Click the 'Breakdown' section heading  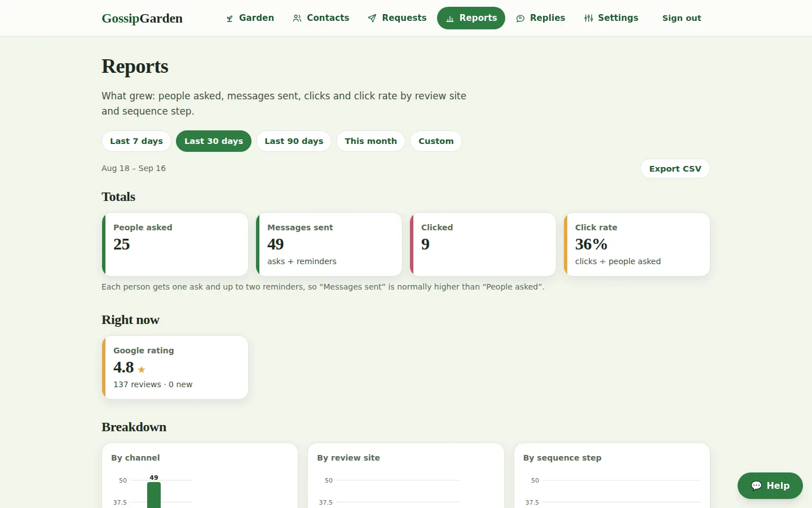tap(134, 427)
